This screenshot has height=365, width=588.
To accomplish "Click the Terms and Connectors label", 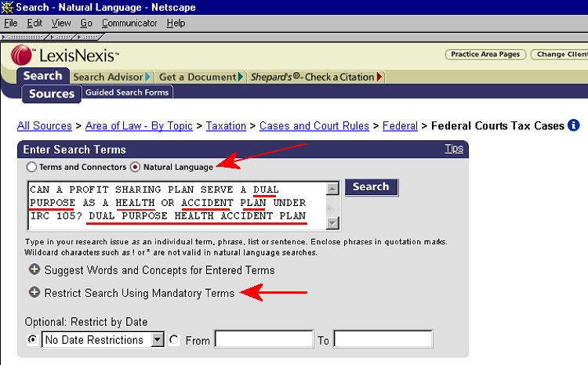I will [82, 167].
